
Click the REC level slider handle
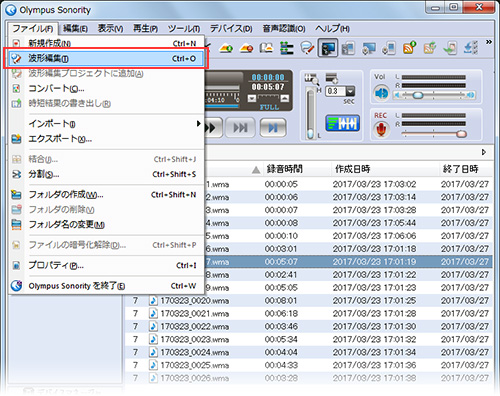click(x=462, y=134)
